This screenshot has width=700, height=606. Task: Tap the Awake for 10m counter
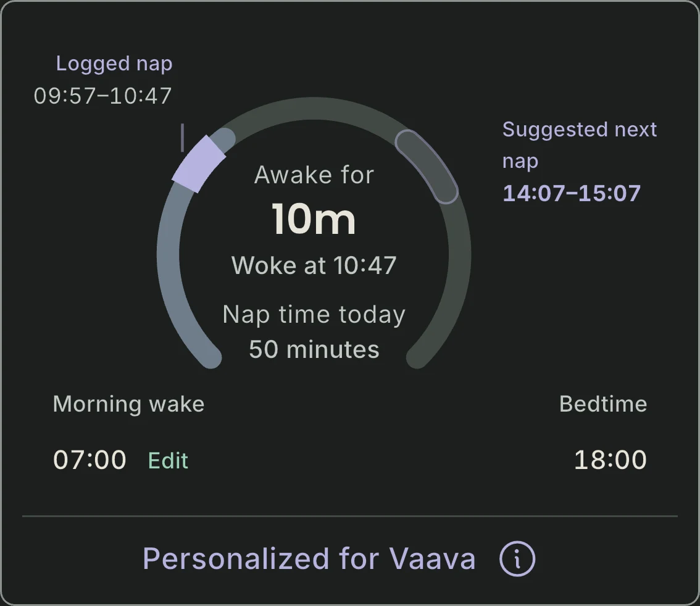(314, 199)
